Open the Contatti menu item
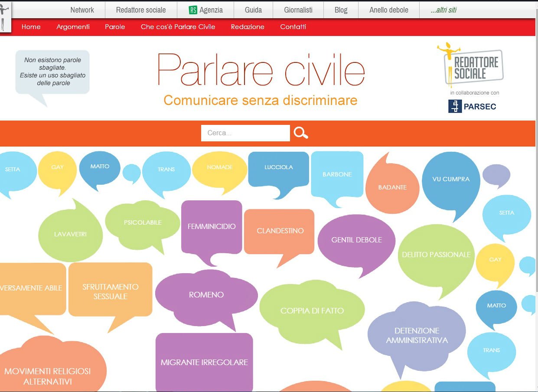The width and height of the screenshot is (538, 392). [293, 27]
